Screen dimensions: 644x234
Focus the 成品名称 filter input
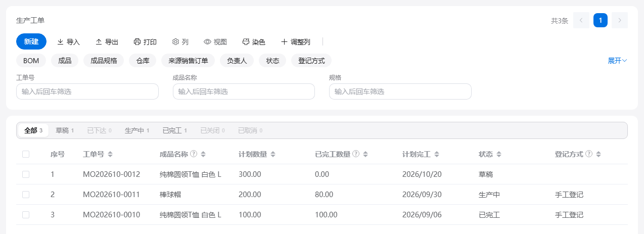click(x=244, y=91)
